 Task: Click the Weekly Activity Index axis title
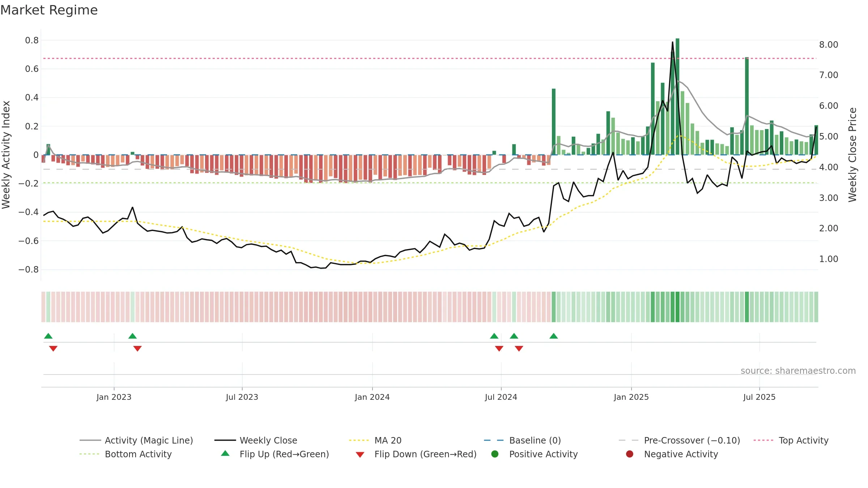coord(6,155)
